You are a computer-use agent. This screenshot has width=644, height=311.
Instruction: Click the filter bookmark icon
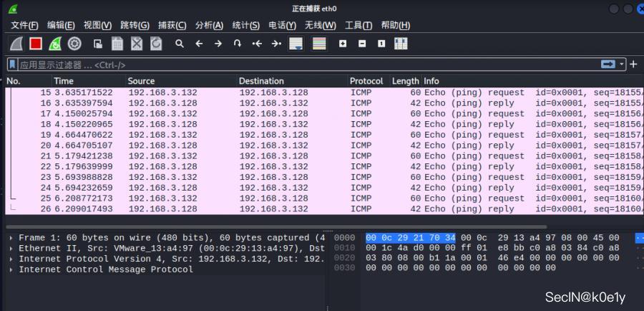pos(13,64)
